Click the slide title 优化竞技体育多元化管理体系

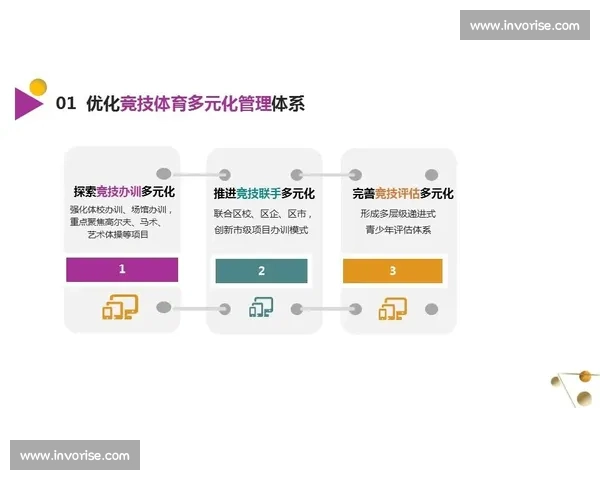[x=196, y=103]
